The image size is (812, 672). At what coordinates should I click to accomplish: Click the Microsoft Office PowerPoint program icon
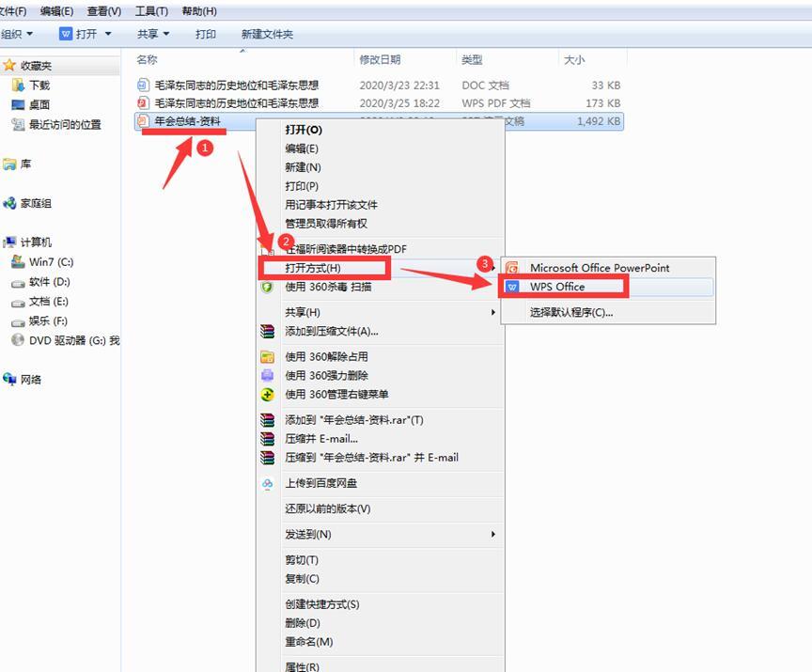point(511,268)
